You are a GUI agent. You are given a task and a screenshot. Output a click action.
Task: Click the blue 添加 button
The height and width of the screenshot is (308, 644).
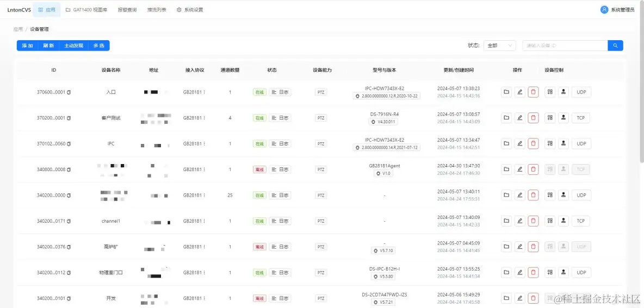[x=28, y=46]
